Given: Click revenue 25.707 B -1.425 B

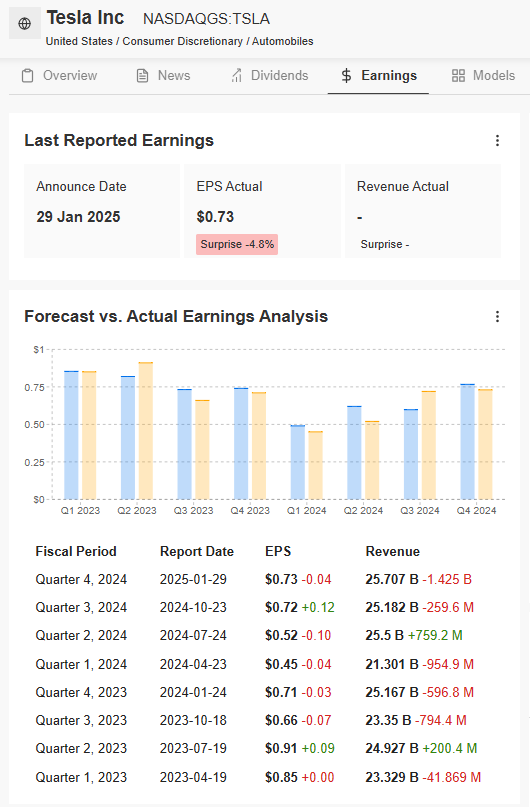Looking at the screenshot, I should (418, 580).
